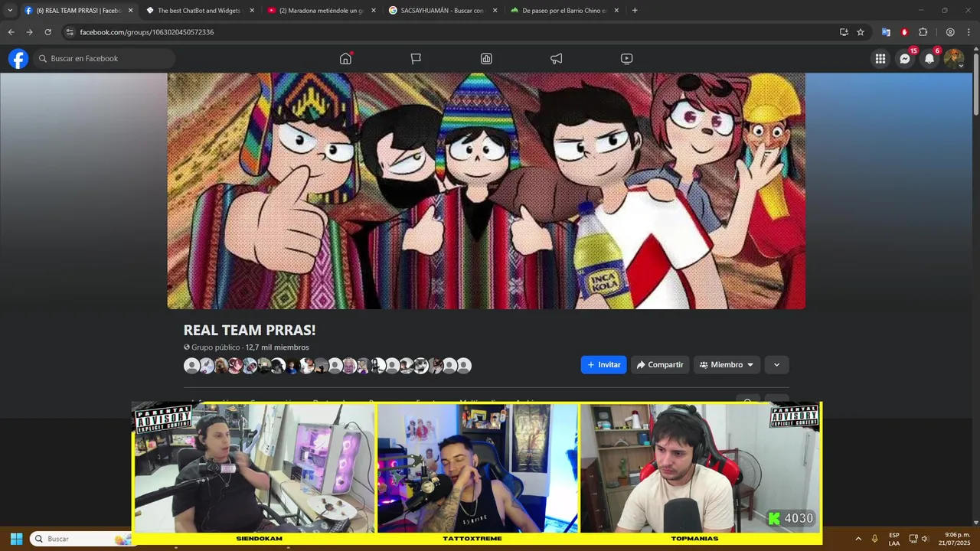Open a new browser tab

635,11
